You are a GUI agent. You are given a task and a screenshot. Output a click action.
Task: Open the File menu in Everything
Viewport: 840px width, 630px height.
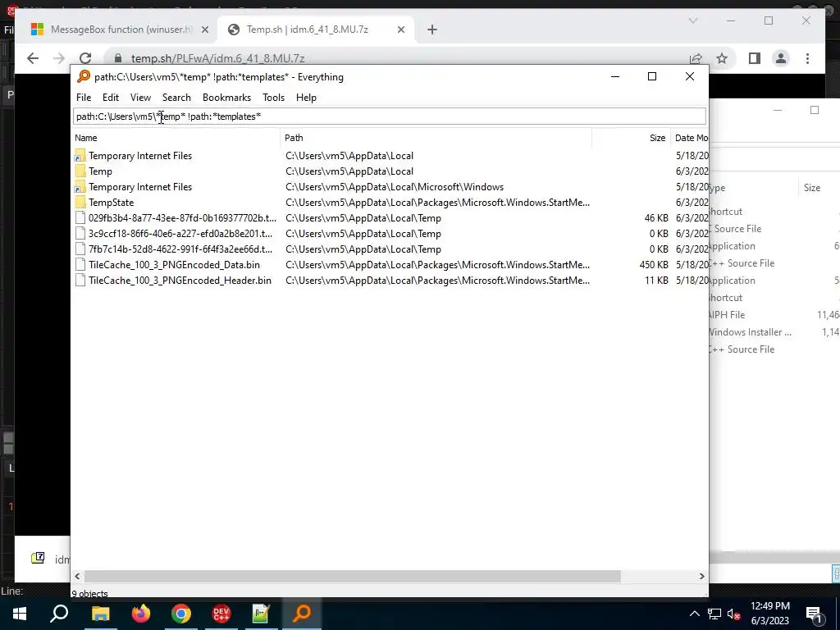[84, 98]
